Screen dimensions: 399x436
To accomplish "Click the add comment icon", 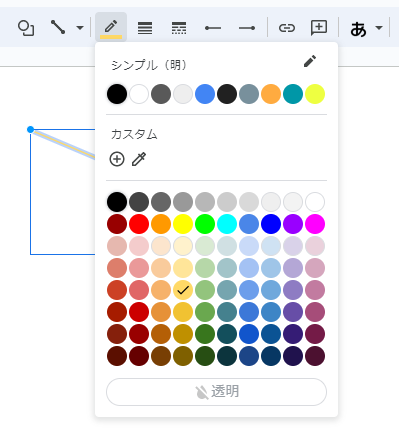I will pos(319,28).
